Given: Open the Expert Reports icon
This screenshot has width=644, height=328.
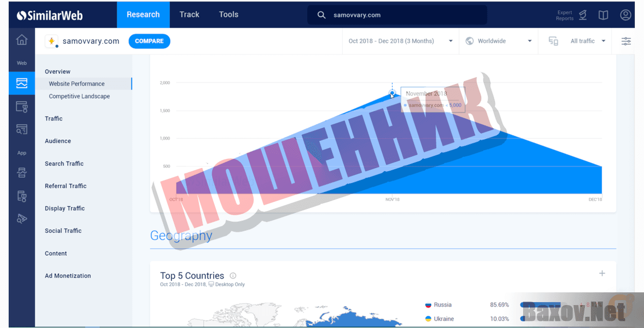Looking at the screenshot, I should [x=583, y=15].
